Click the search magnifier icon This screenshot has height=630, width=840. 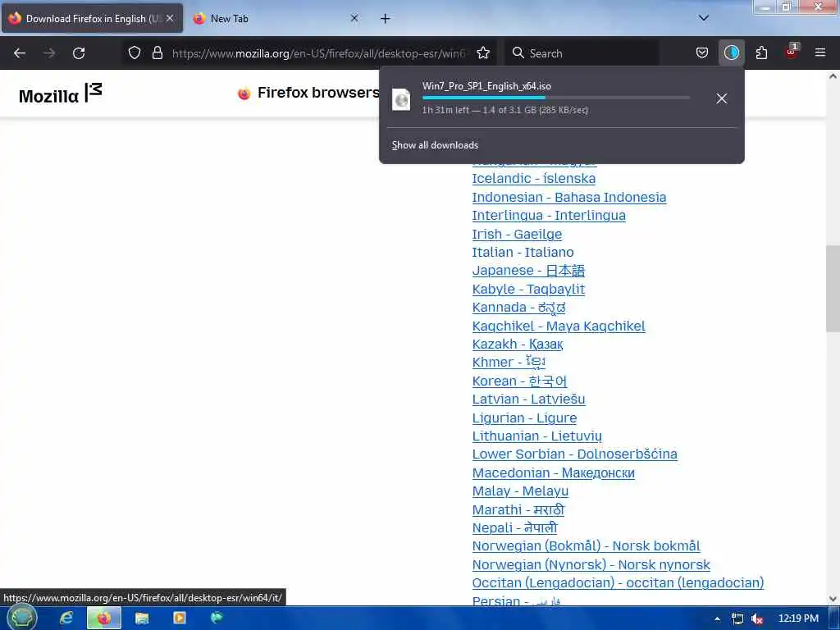coord(518,52)
